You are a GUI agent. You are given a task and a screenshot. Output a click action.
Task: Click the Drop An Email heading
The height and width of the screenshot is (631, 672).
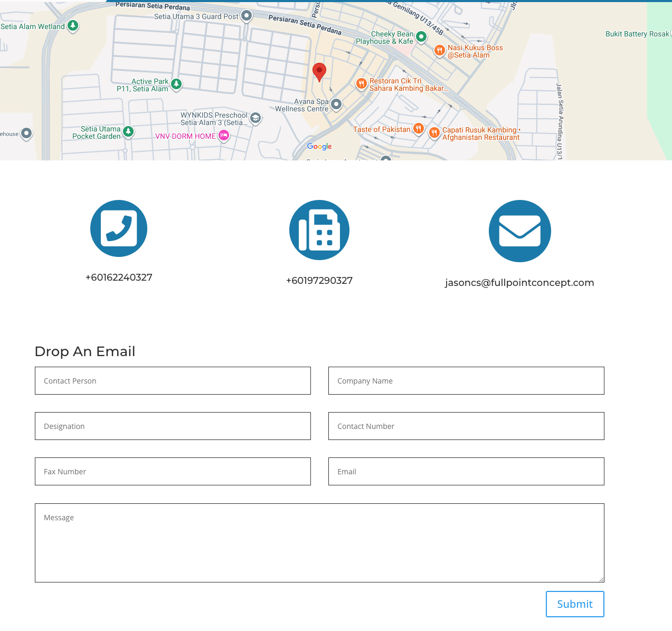click(x=85, y=351)
